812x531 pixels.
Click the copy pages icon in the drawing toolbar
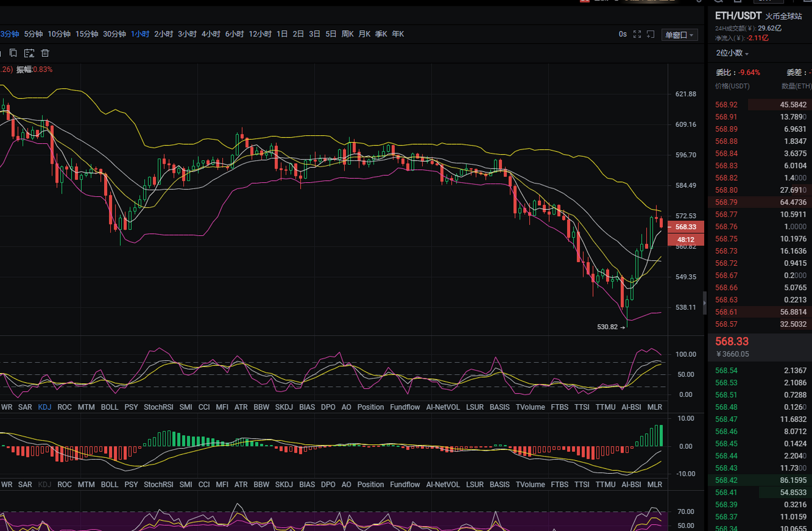13,53
